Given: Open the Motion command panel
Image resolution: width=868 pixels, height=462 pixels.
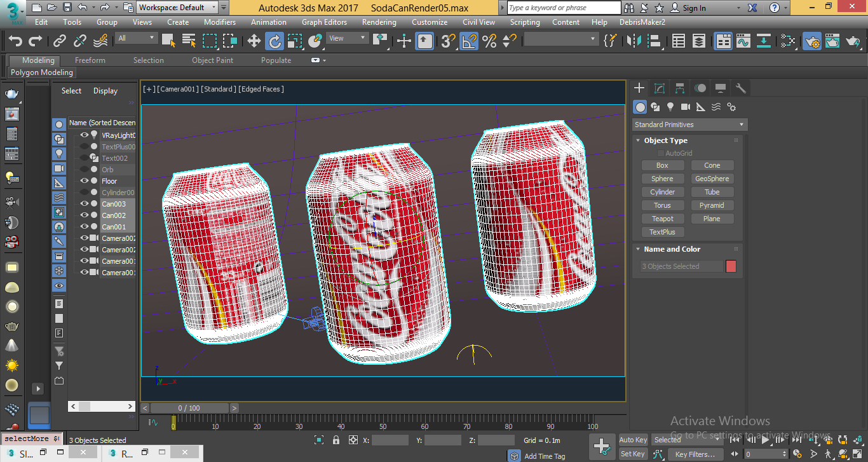Looking at the screenshot, I should point(700,88).
